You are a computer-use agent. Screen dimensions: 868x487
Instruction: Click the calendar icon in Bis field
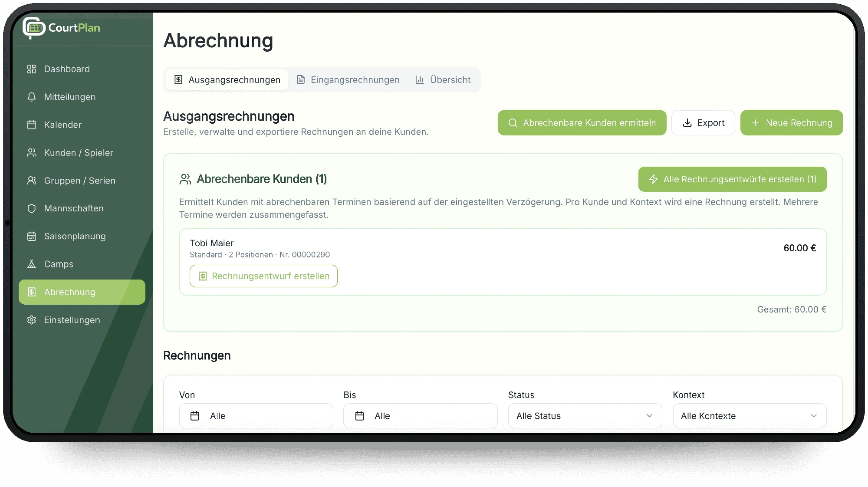point(359,416)
